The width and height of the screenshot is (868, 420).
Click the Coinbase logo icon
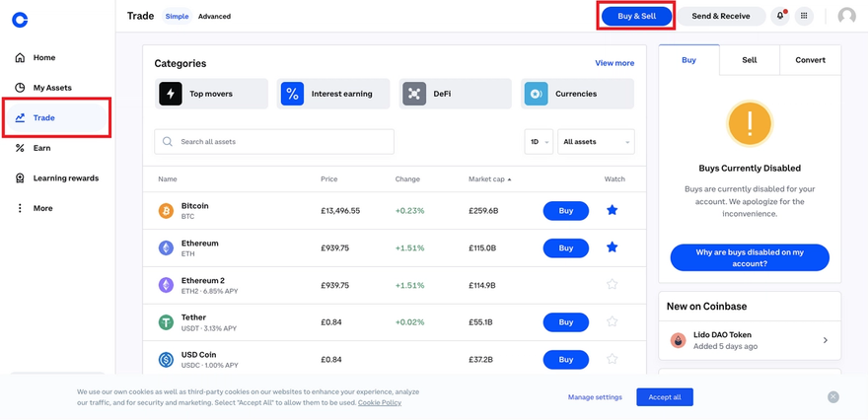click(x=20, y=20)
